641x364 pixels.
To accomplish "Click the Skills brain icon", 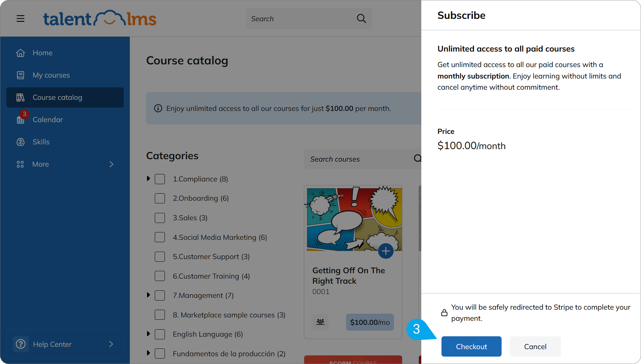I will click(x=20, y=142).
